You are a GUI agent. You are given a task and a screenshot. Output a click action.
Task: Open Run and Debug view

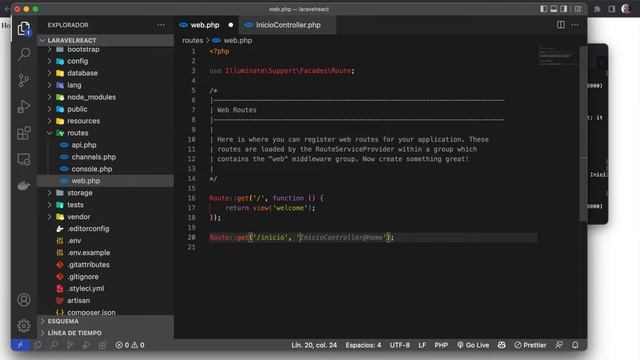(24, 107)
